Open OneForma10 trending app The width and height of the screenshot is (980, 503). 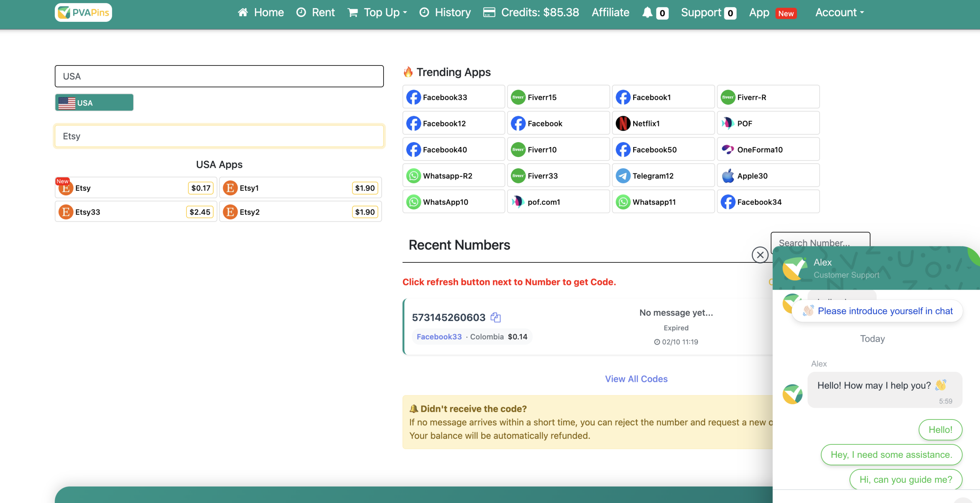click(x=768, y=150)
